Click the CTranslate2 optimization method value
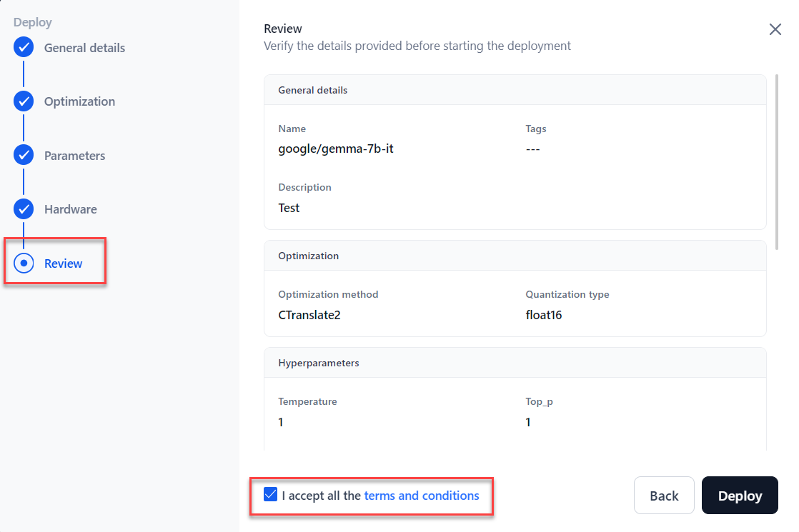799x532 pixels. click(x=309, y=314)
